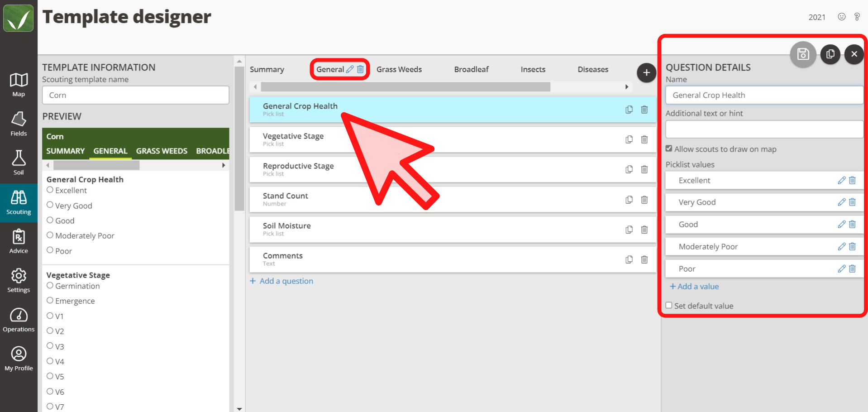Delete the Poor picklist value
The image size is (868, 412).
pyautogui.click(x=852, y=268)
